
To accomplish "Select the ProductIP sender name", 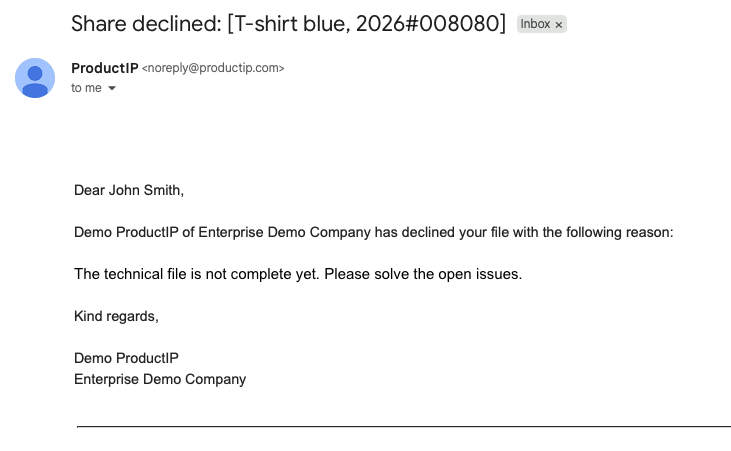I will pyautogui.click(x=104, y=68).
